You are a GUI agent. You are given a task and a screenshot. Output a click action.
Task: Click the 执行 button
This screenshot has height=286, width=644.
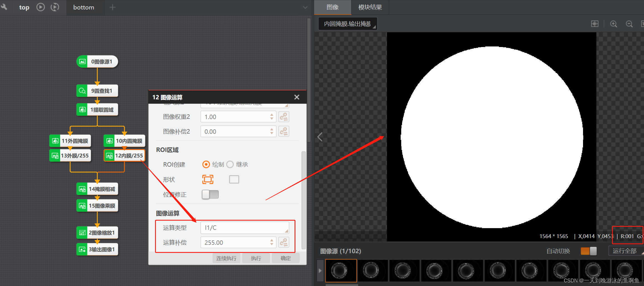click(256, 258)
